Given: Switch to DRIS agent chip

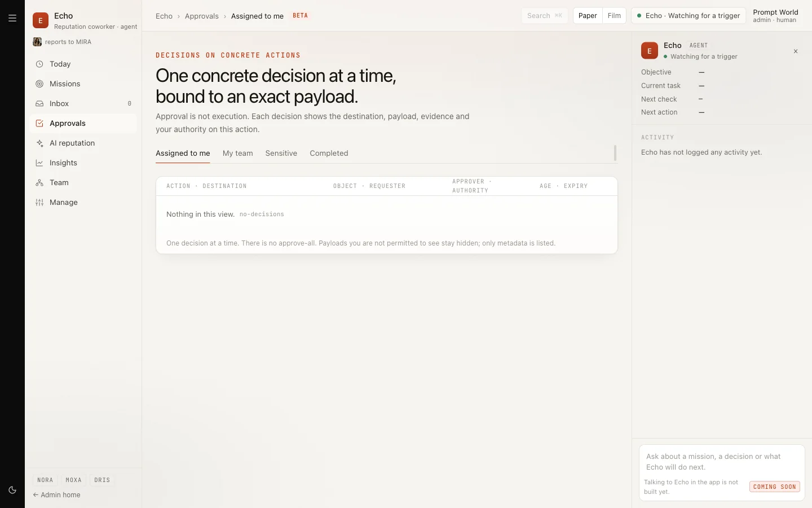Looking at the screenshot, I should point(102,480).
